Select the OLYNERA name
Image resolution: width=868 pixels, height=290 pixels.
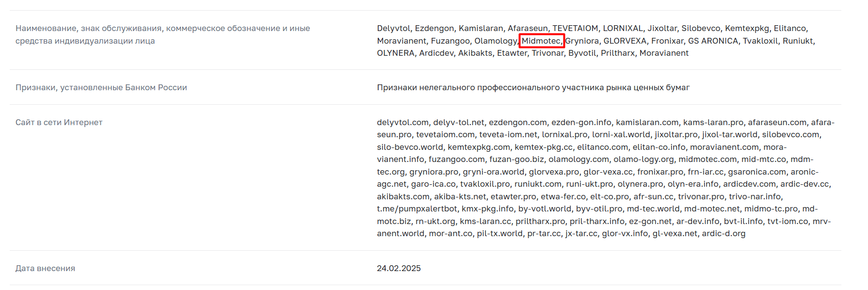[x=396, y=53]
